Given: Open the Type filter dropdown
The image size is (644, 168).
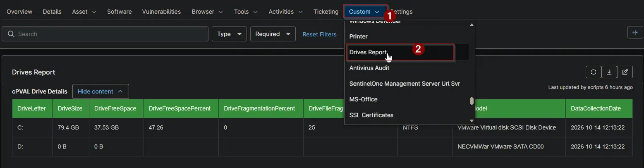Looking at the screenshot, I should 229,34.
